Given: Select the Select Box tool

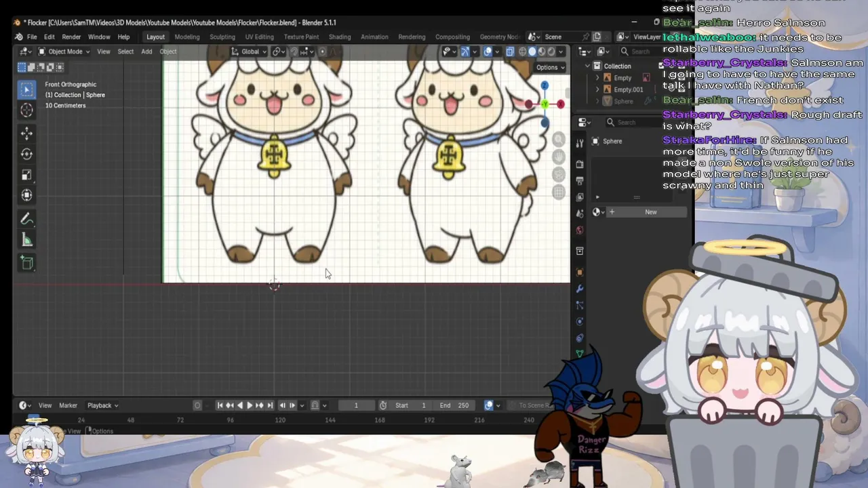Looking at the screenshot, I should [27, 89].
